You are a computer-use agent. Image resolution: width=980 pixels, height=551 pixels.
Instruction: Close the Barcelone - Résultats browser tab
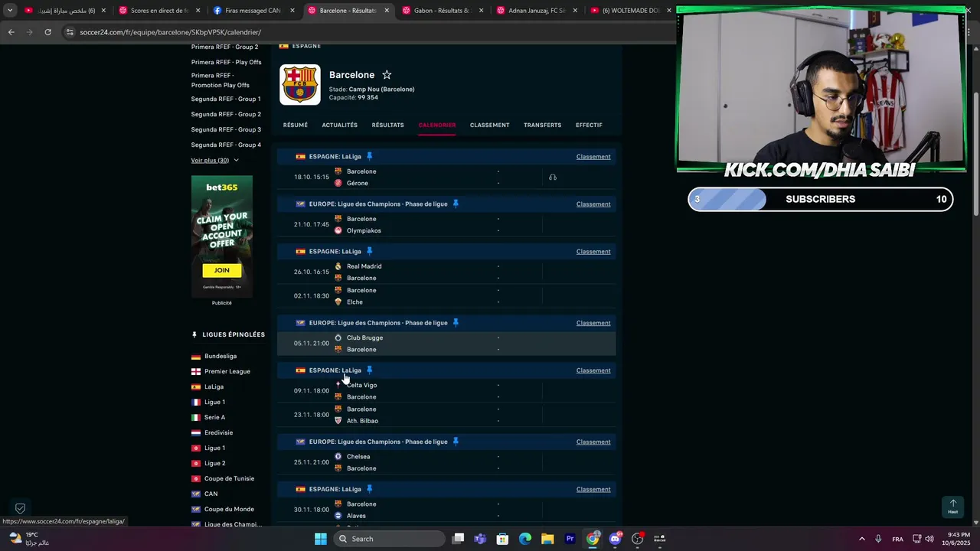click(387, 11)
